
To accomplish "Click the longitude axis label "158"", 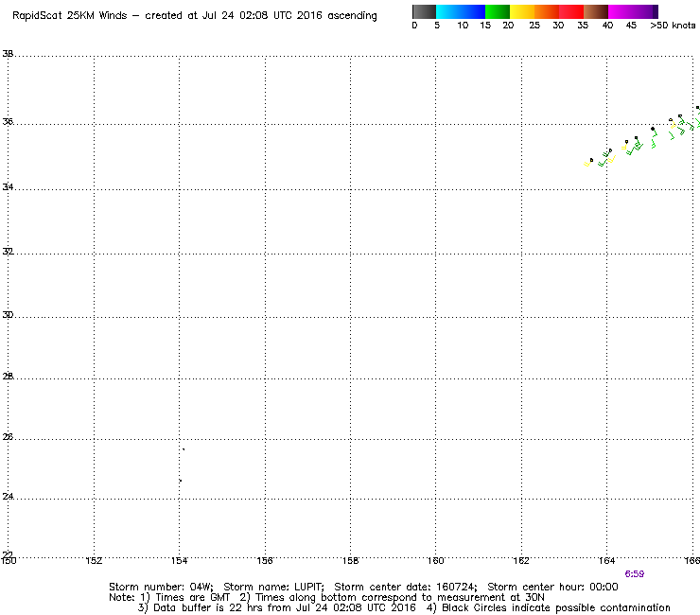I will point(350,560).
